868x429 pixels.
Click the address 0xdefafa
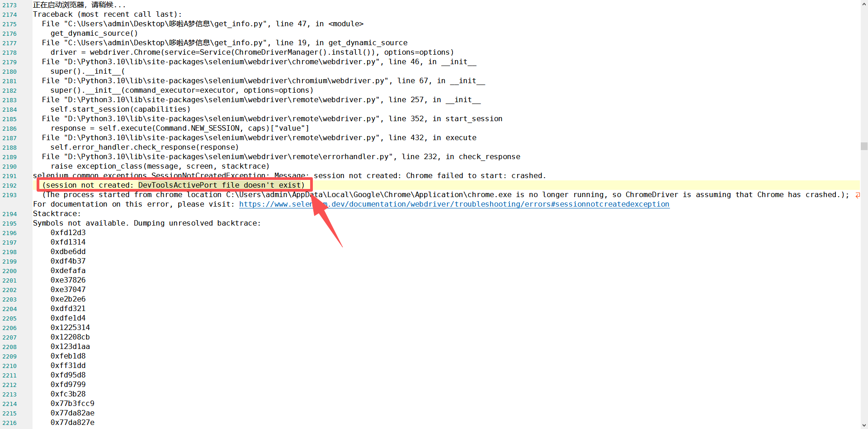68,271
